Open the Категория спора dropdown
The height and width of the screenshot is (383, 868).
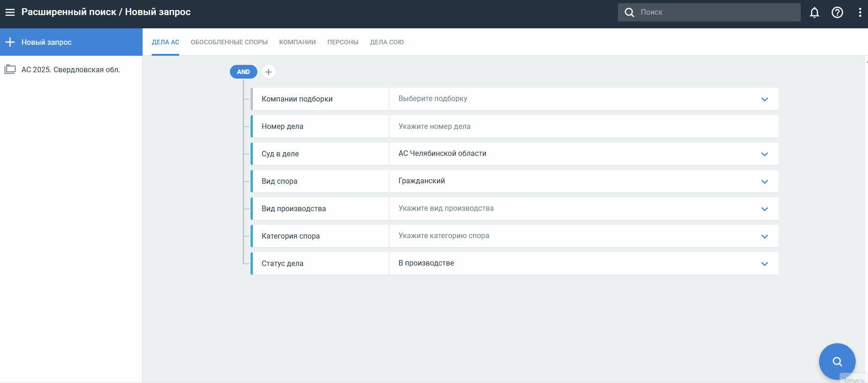[764, 236]
